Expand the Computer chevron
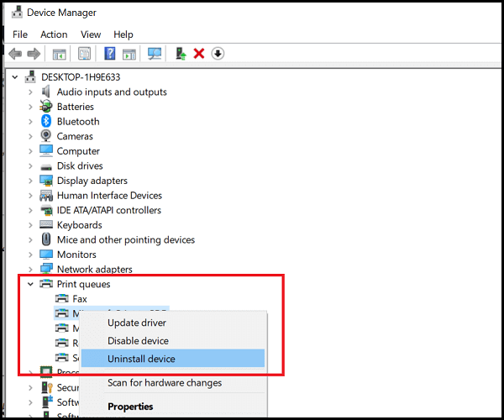This screenshot has width=504, height=420. tap(30, 151)
